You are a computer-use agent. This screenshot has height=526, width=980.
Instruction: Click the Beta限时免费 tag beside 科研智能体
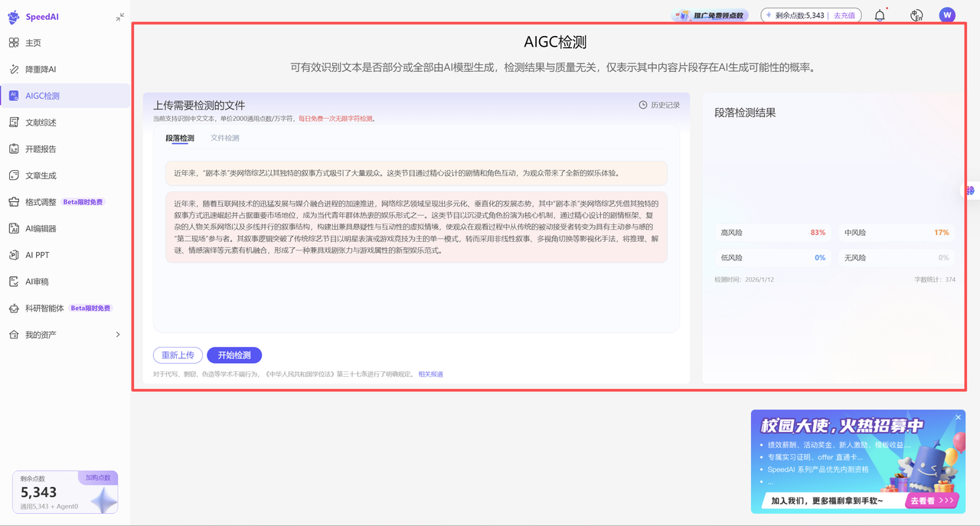[x=91, y=308]
